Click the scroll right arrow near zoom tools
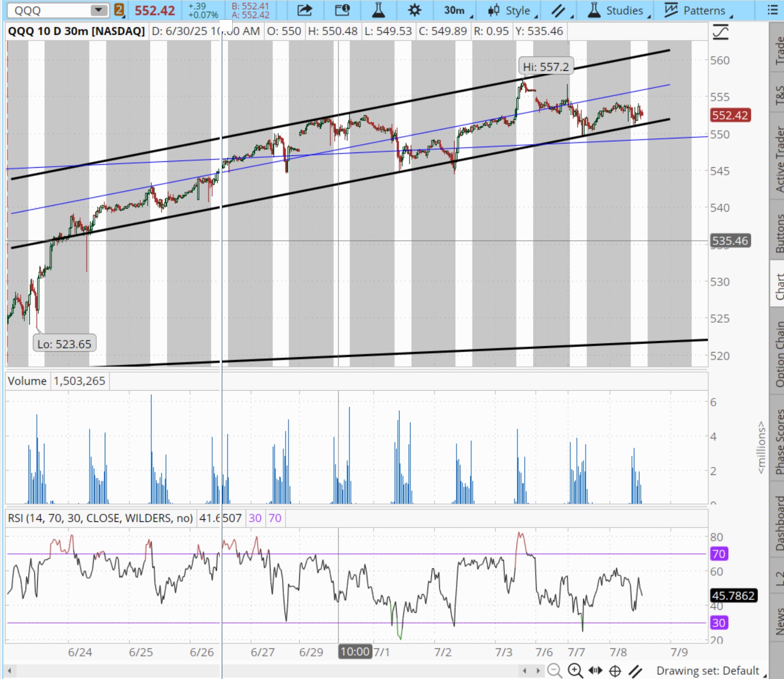The image size is (784, 679). (538, 670)
